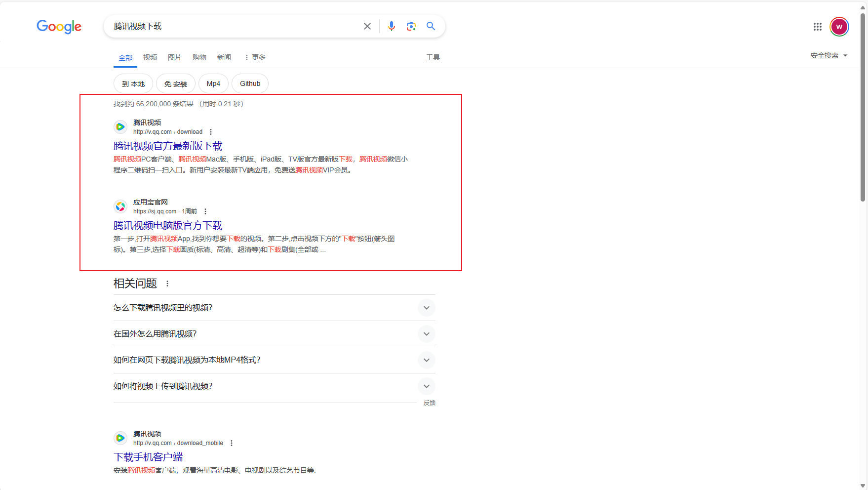Select the 全部 results tab

(125, 58)
